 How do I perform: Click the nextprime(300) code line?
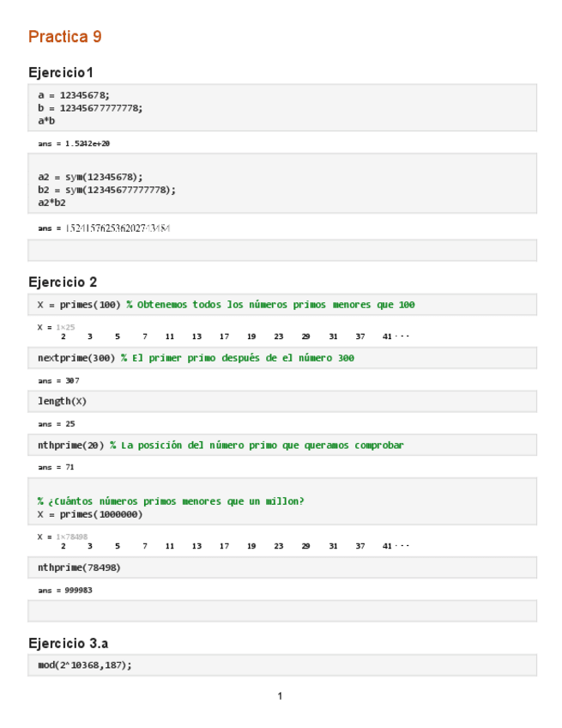click(x=76, y=358)
